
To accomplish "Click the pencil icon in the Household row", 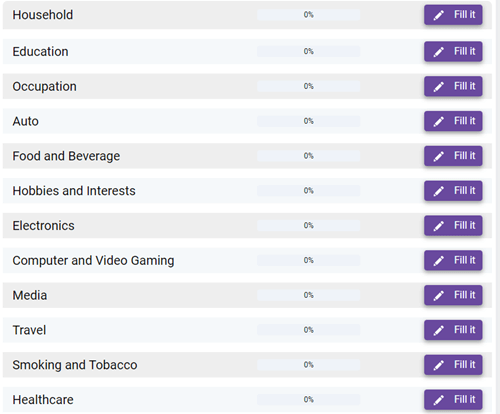I will coord(439,15).
